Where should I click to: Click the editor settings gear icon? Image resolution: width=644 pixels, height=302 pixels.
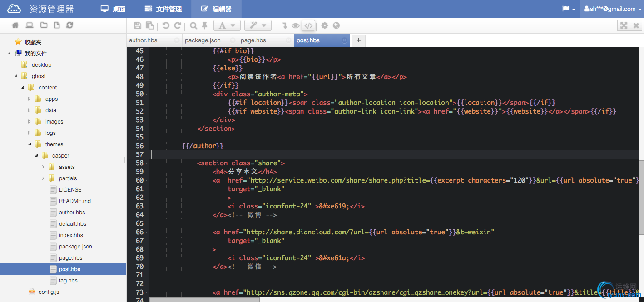(324, 26)
